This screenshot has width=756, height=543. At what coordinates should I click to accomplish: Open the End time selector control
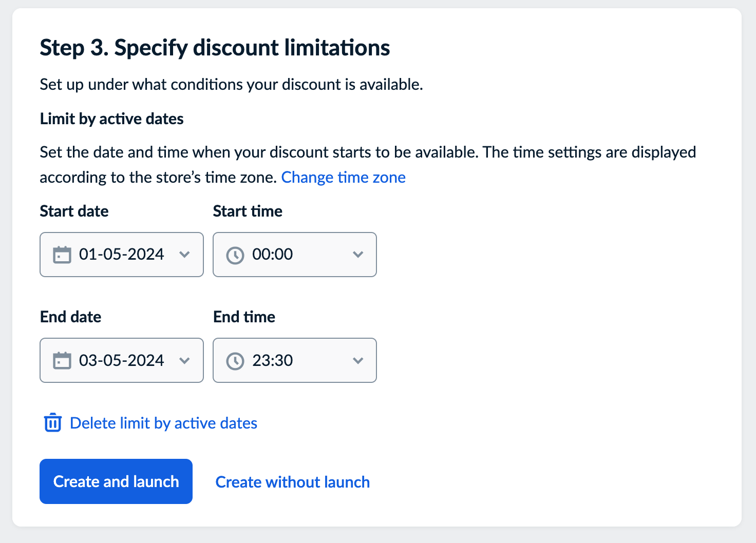[294, 360]
